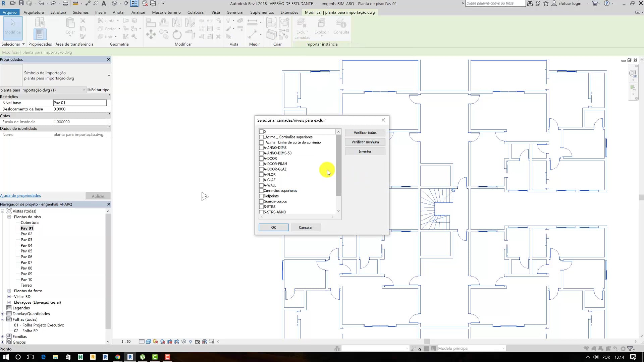Viewport: 644px width, 362px height.
Task: Check the Defpoints layer checkbox
Action: pos(261,196)
